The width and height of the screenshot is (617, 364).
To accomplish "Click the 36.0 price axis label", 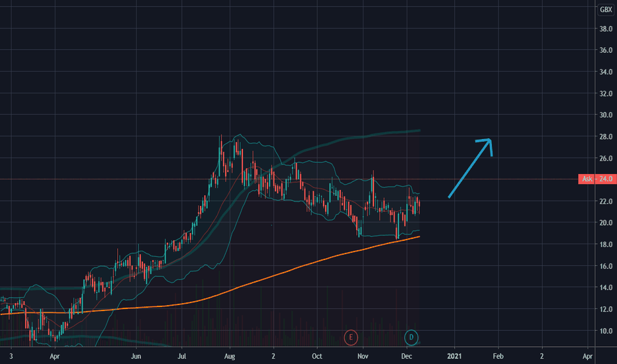I will click(606, 50).
